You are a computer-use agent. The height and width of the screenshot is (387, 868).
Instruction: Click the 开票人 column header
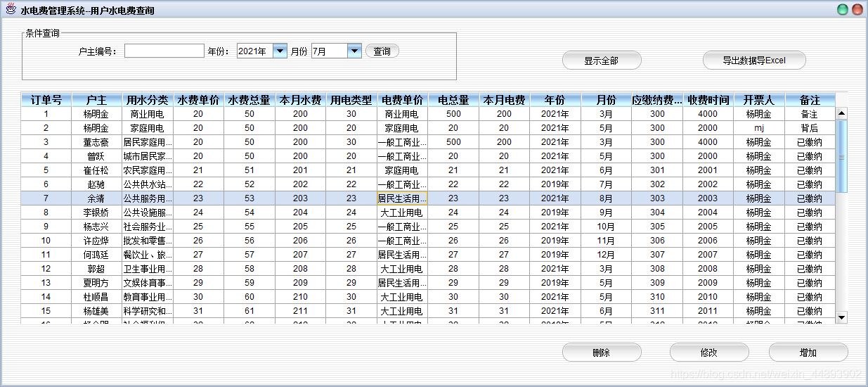(759, 100)
